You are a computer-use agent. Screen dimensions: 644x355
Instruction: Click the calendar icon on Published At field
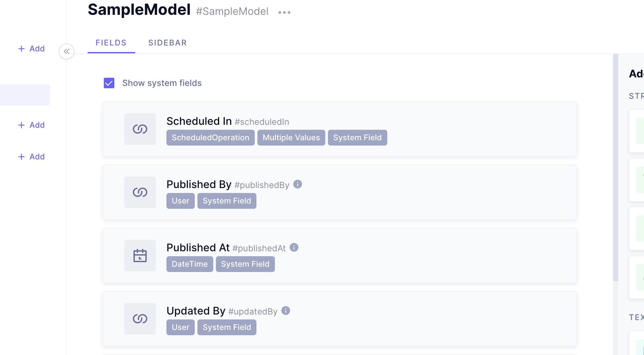(x=140, y=256)
